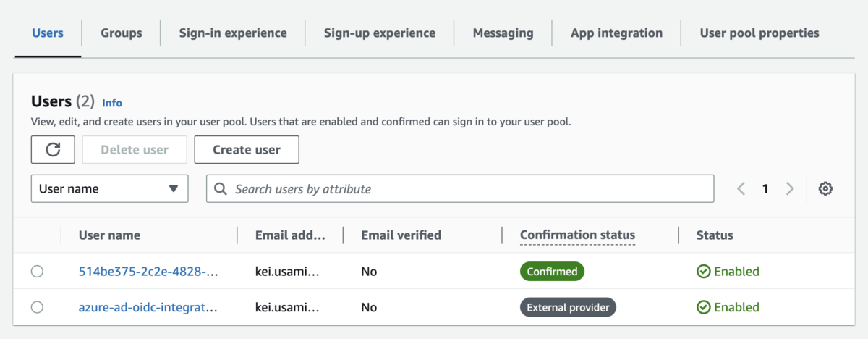Open the 514be375 user name link
Screen dimensions: 868x339
[x=148, y=272]
